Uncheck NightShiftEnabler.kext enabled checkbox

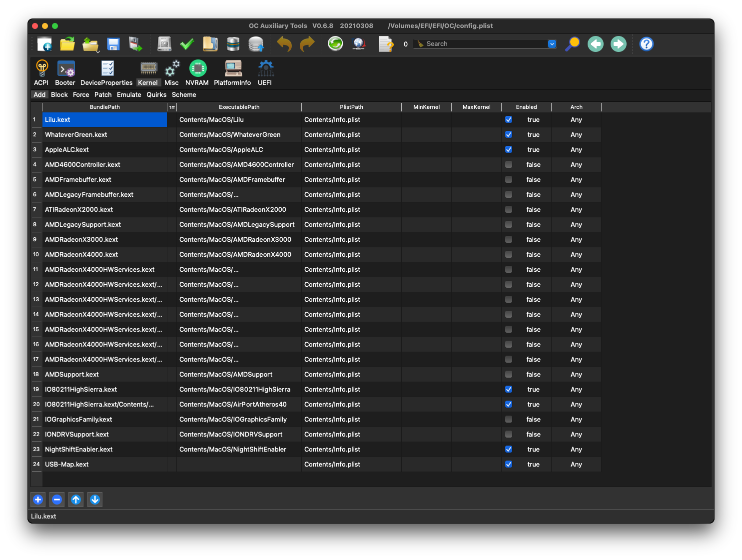[x=509, y=450]
